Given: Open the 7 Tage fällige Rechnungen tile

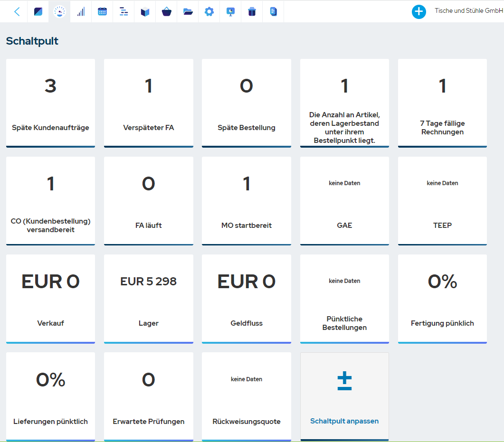Looking at the screenshot, I should [x=442, y=103].
